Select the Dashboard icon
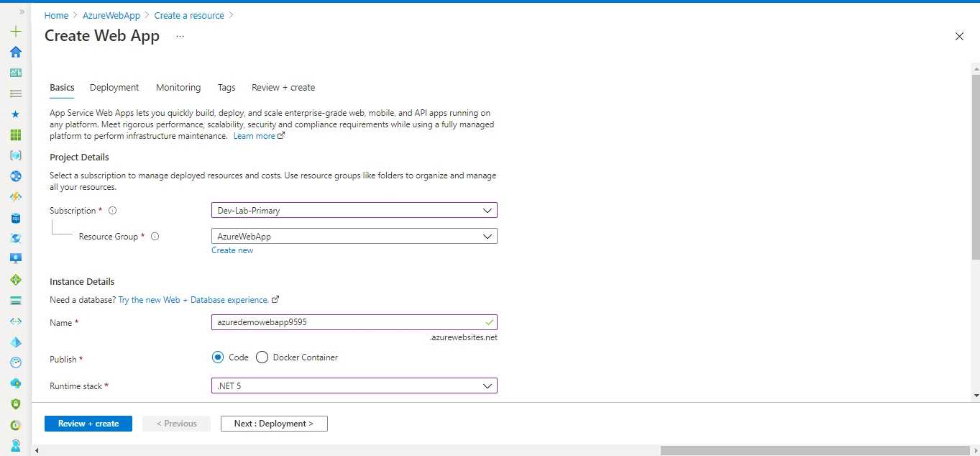980x456 pixels. 15,72
